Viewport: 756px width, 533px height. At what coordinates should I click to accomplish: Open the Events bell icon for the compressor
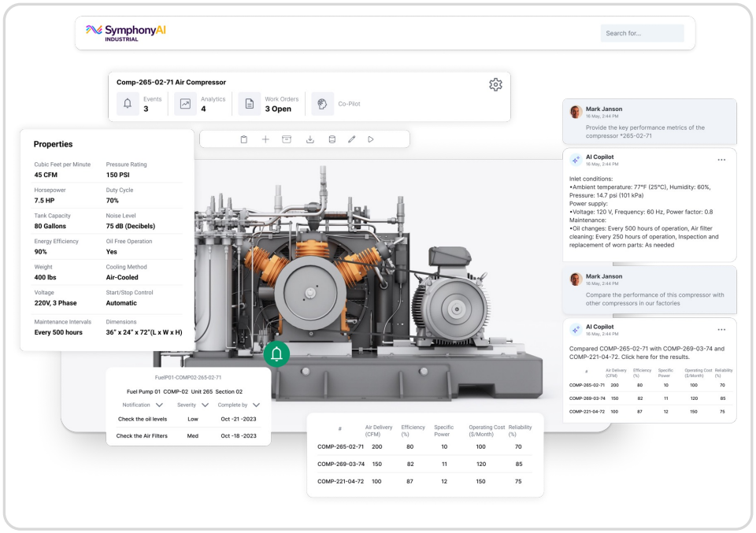point(128,103)
